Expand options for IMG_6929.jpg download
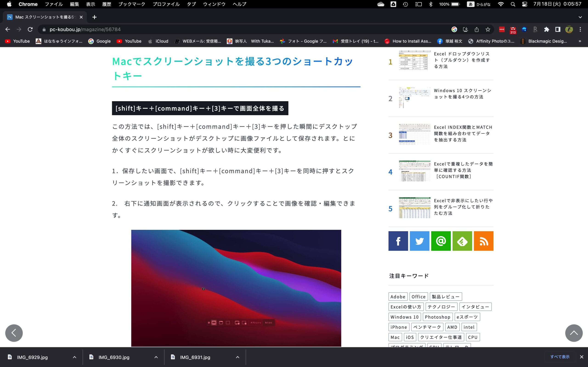 75,357
